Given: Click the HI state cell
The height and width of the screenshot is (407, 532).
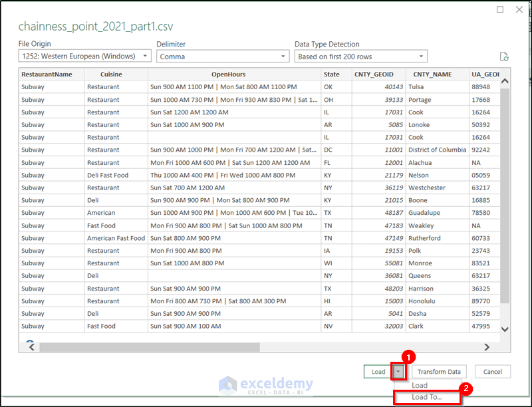Looking at the screenshot, I should 336,301.
